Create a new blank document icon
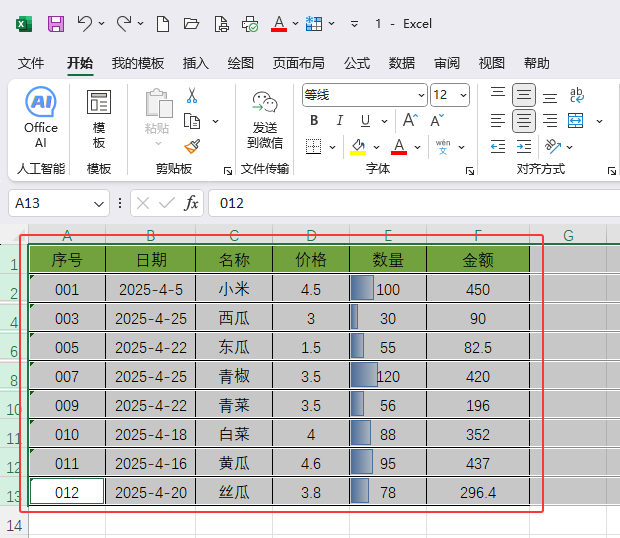620x538 pixels. pos(163,24)
